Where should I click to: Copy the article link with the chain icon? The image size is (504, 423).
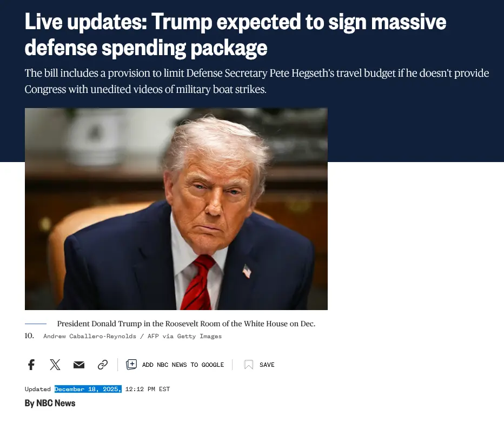tap(103, 365)
